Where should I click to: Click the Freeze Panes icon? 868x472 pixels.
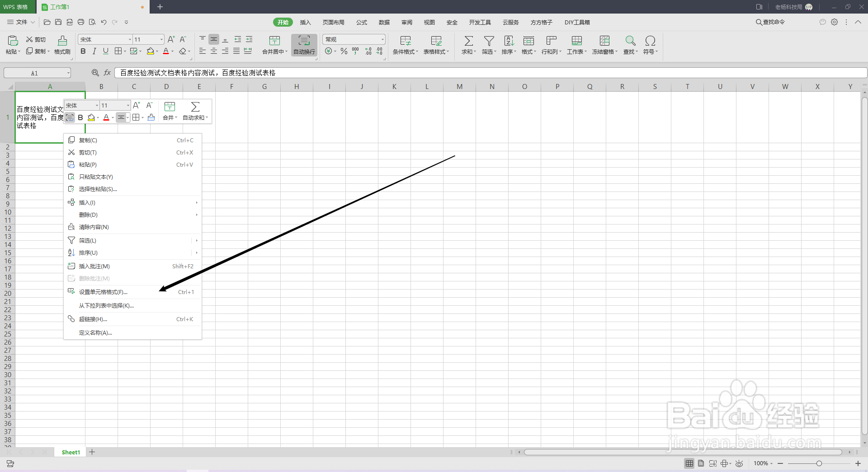coord(604,41)
